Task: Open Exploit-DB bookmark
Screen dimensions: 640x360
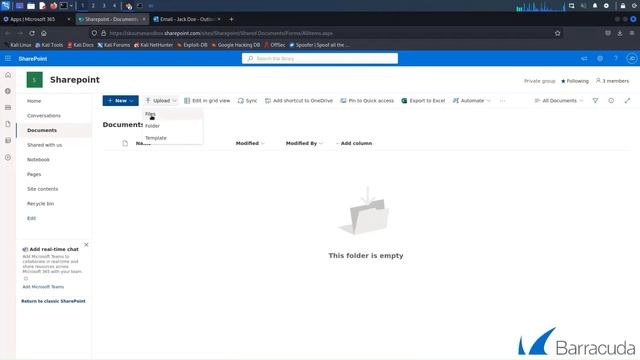Action: (x=192, y=45)
